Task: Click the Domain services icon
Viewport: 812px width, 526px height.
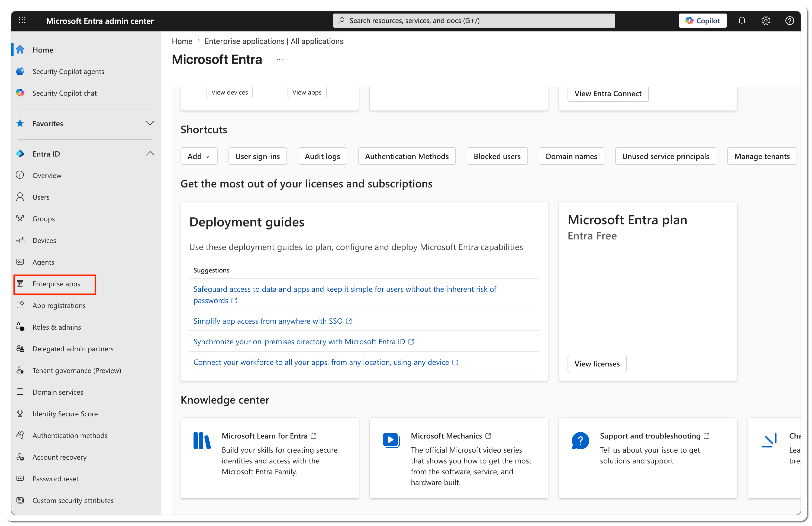Action: click(20, 392)
